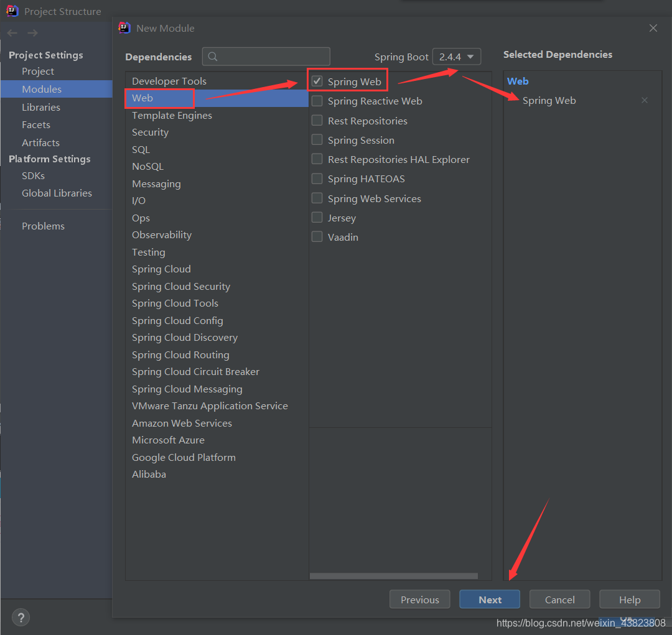Choose Spring Cloud Config category
The width and height of the screenshot is (672, 635).
[217, 320]
